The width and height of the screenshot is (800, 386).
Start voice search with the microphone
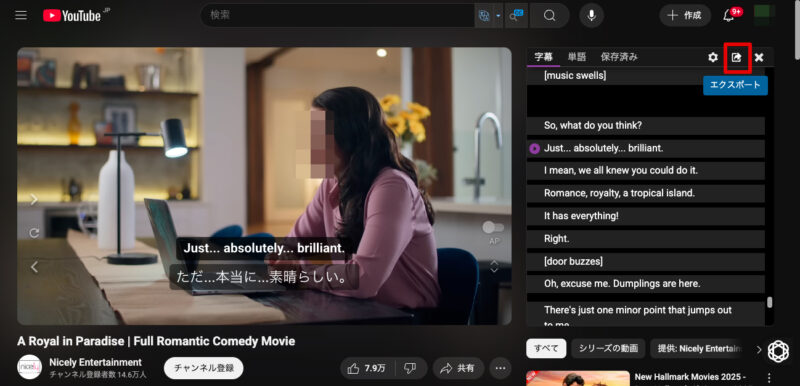point(591,15)
